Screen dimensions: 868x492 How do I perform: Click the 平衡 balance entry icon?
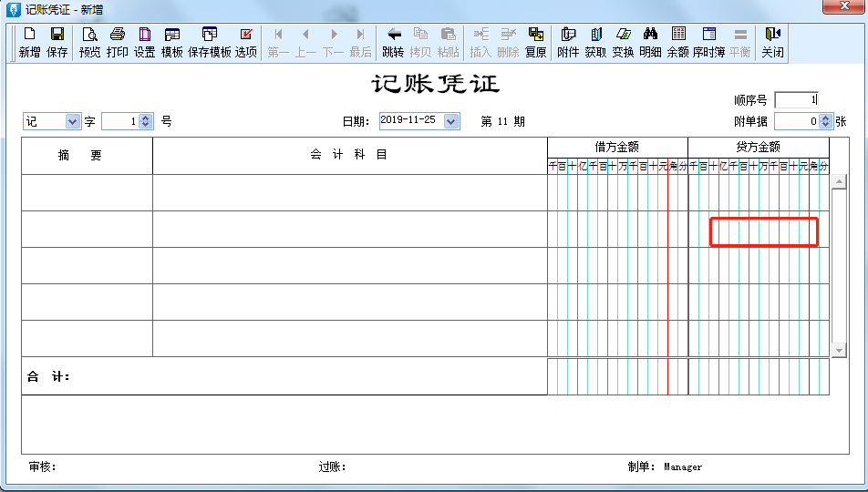pos(740,42)
